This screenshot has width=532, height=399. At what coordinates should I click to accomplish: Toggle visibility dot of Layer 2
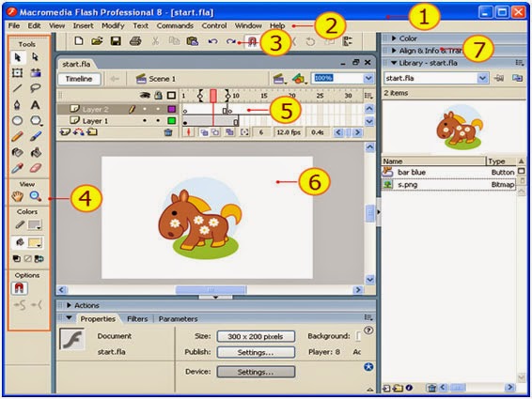[x=145, y=109]
